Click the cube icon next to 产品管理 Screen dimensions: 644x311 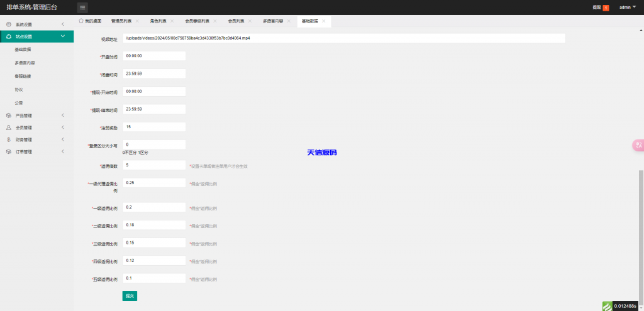click(x=9, y=116)
